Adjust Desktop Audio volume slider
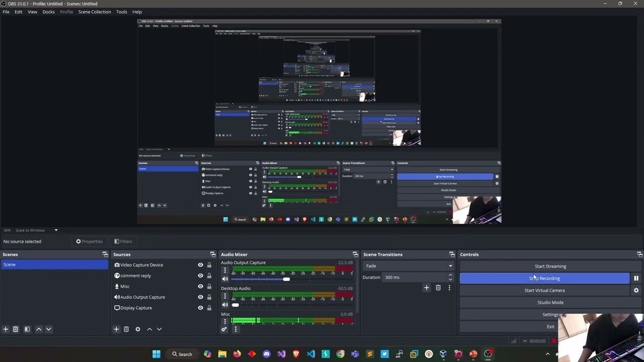Screen dimensions: 644x362 point(235,305)
